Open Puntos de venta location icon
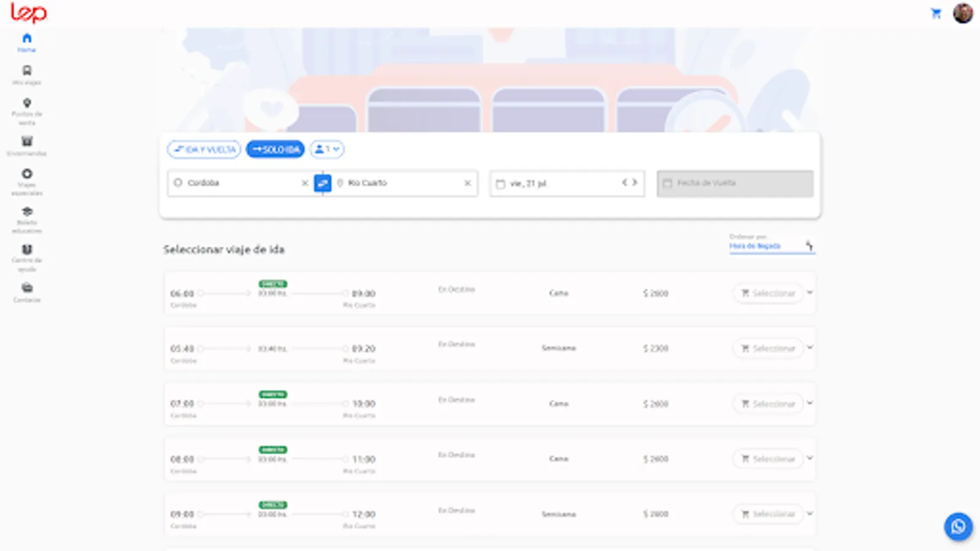 click(x=27, y=103)
